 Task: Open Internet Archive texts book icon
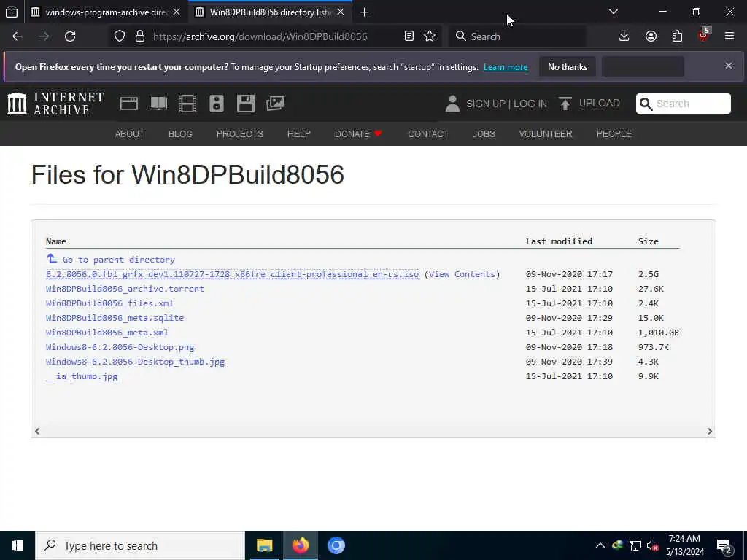158,104
